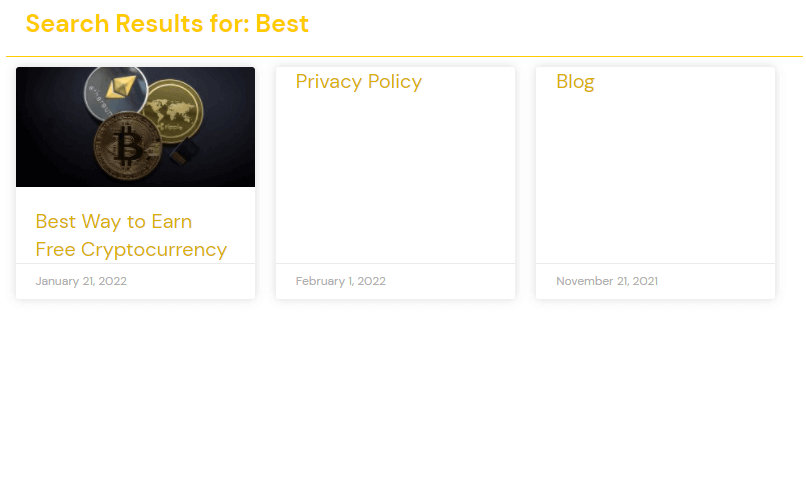Open the Privacy Policy result
The width and height of the screenshot is (806, 492).
coord(359,82)
